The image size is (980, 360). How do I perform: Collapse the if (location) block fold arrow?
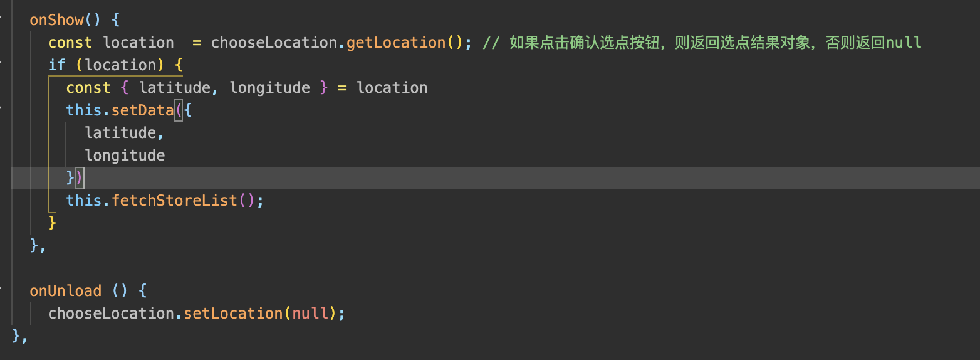[x=2, y=61]
